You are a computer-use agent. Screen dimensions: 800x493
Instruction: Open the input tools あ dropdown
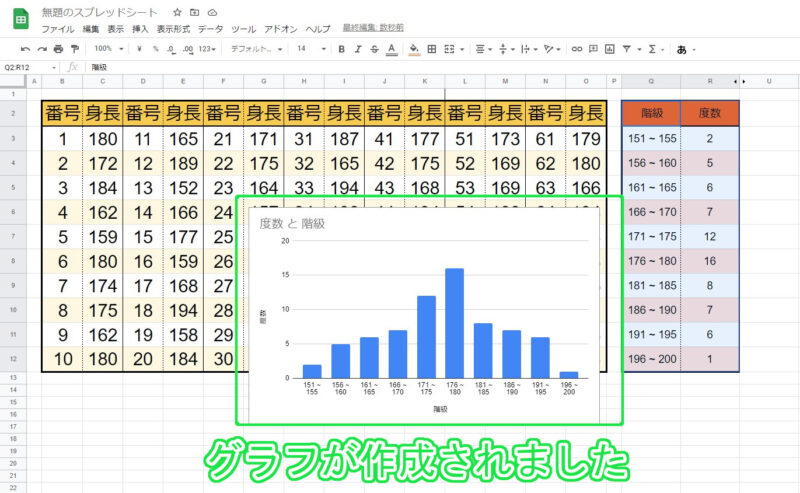click(686, 50)
